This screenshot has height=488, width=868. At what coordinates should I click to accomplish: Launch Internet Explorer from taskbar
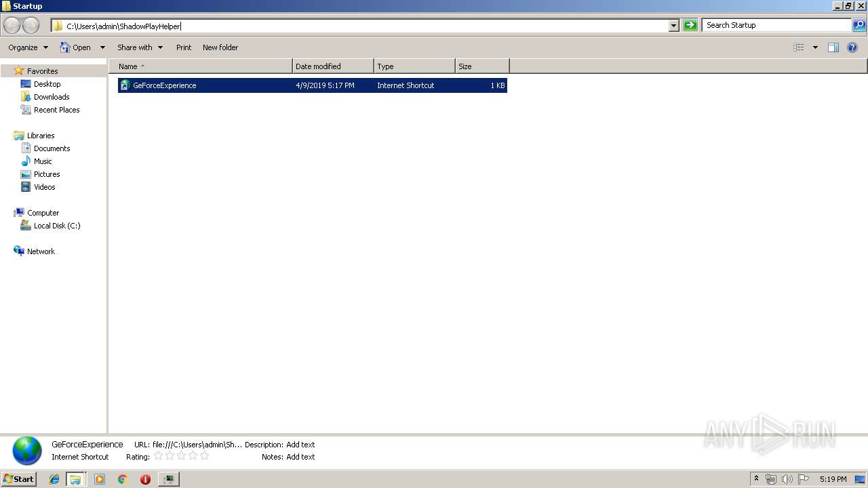tap(54, 479)
